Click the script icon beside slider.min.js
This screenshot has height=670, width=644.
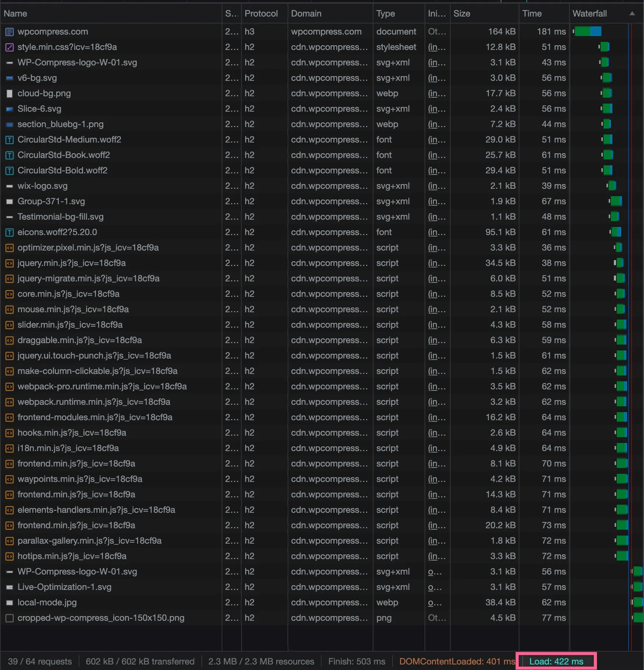tap(10, 325)
